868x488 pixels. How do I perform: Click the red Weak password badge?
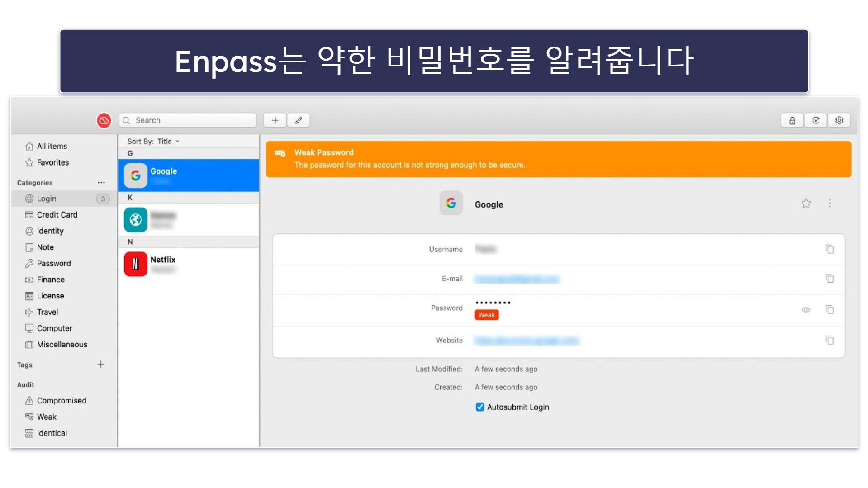(487, 315)
